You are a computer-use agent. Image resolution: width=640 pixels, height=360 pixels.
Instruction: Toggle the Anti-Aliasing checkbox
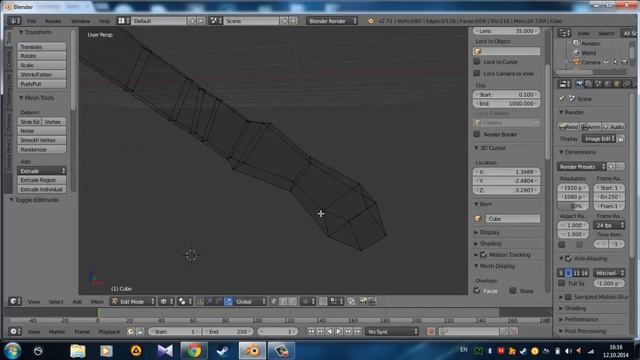pyautogui.click(x=569, y=258)
